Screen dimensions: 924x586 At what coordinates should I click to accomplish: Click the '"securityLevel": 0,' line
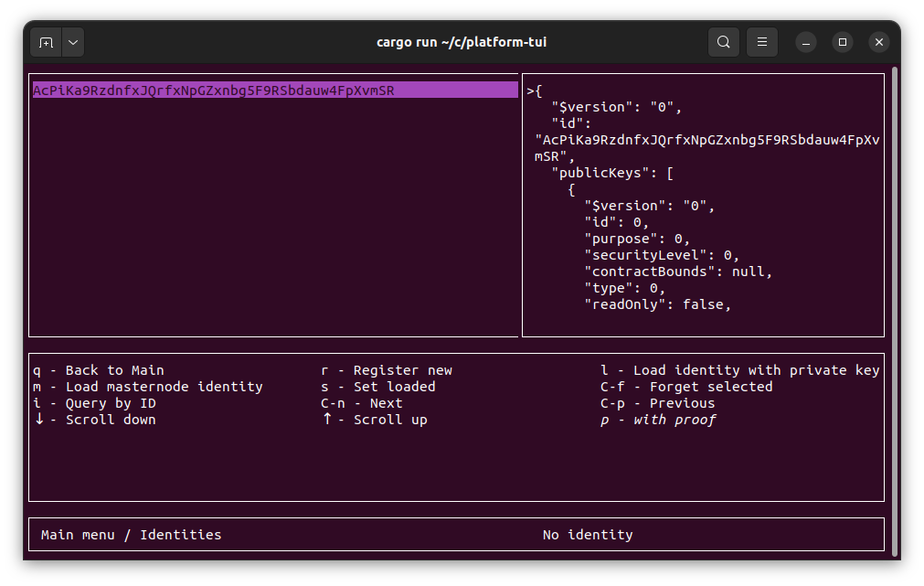[x=662, y=255]
